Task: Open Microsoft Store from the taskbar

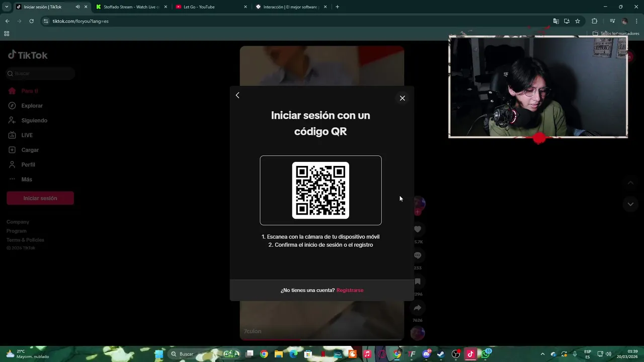Action: click(308, 354)
